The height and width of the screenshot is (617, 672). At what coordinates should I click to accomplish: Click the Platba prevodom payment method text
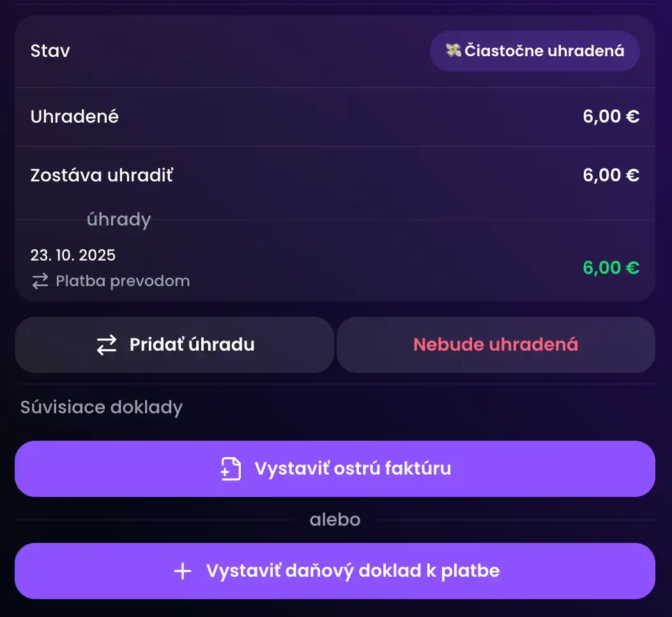(x=123, y=281)
